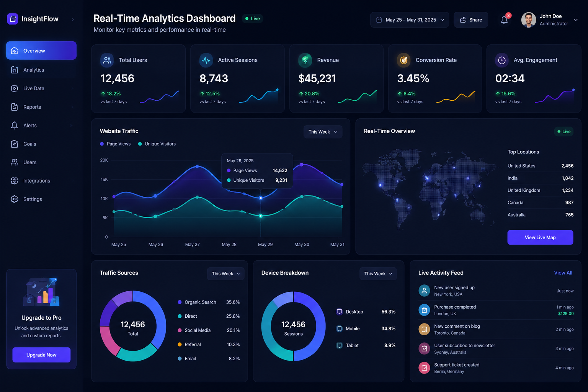The width and height of the screenshot is (588, 392).
Task: Toggle the Page Views legend series
Action: pos(115,144)
